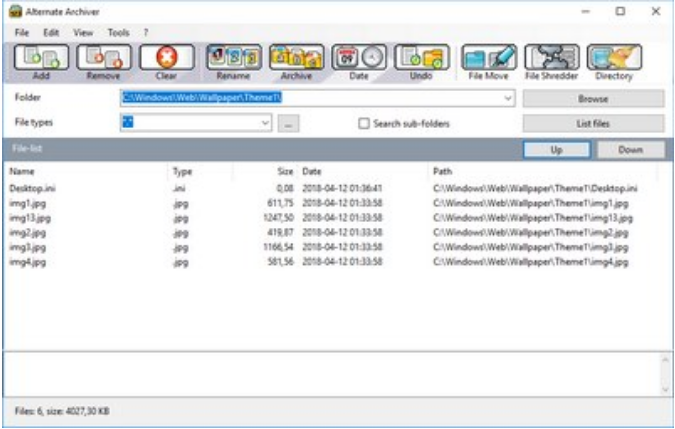
Task: Move selected file Up
Action: [556, 148]
